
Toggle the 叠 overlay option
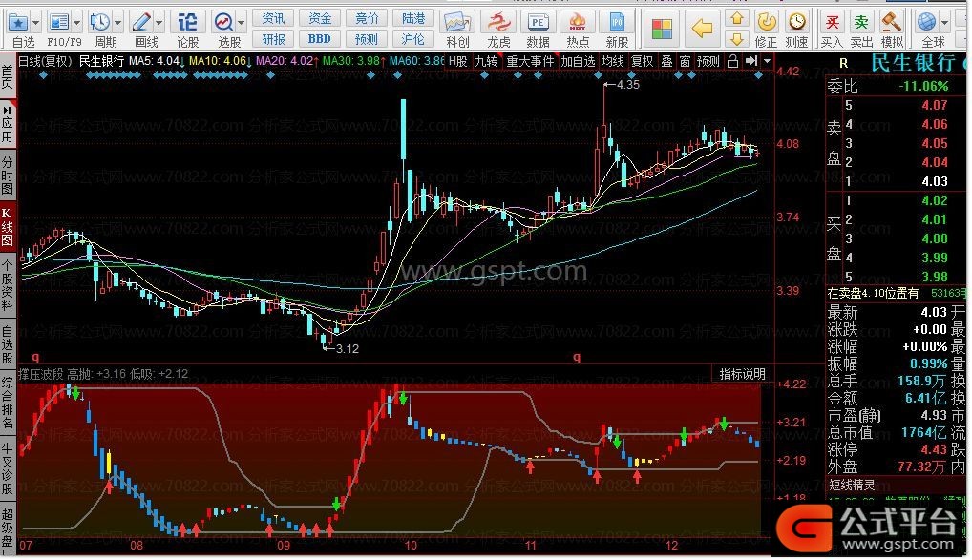(x=667, y=61)
